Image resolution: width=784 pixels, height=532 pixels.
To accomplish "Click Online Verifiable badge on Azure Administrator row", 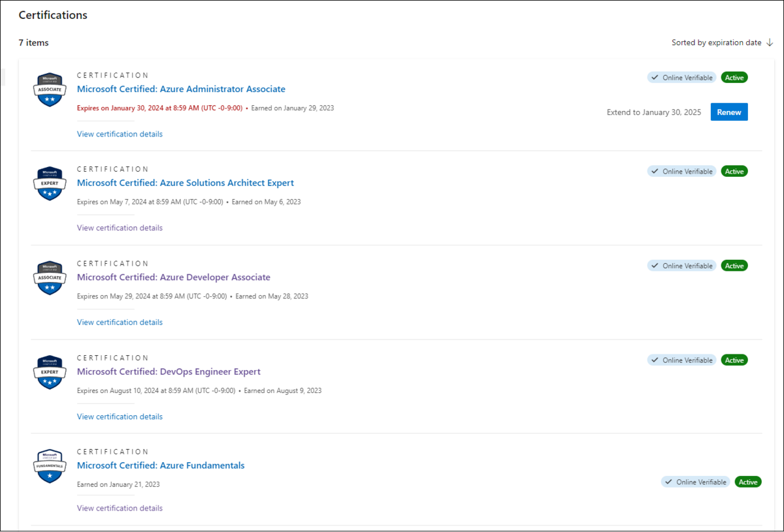I will (681, 77).
